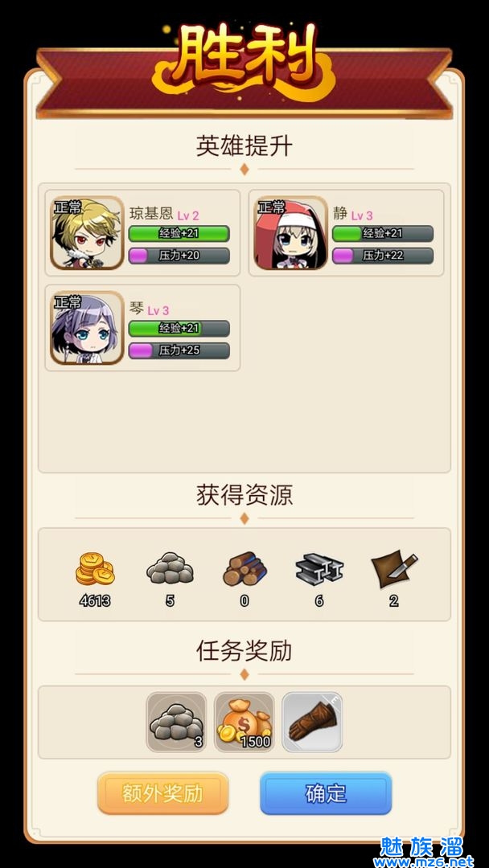The image size is (489, 868).
Task: Select the iron bars resource icon
Action: (x=319, y=570)
